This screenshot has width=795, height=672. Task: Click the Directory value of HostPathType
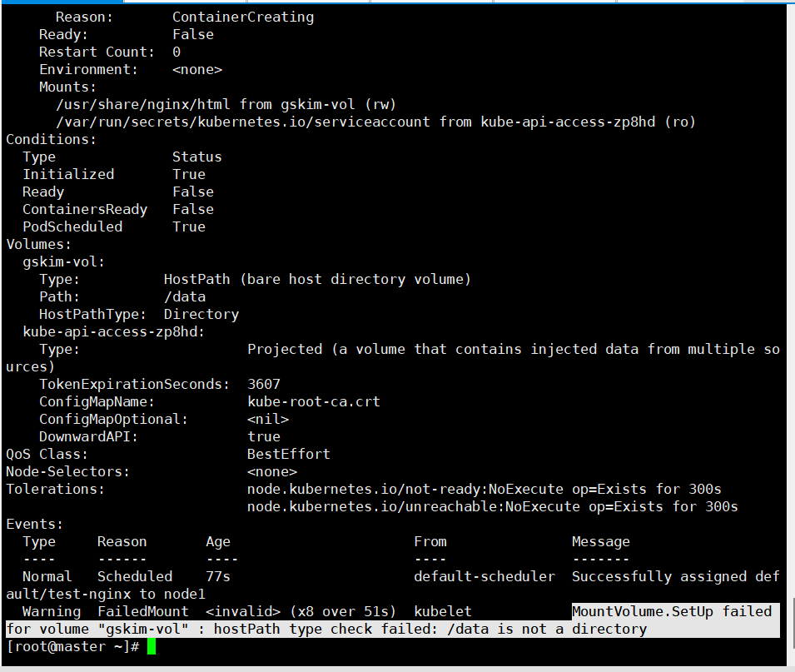(x=201, y=315)
